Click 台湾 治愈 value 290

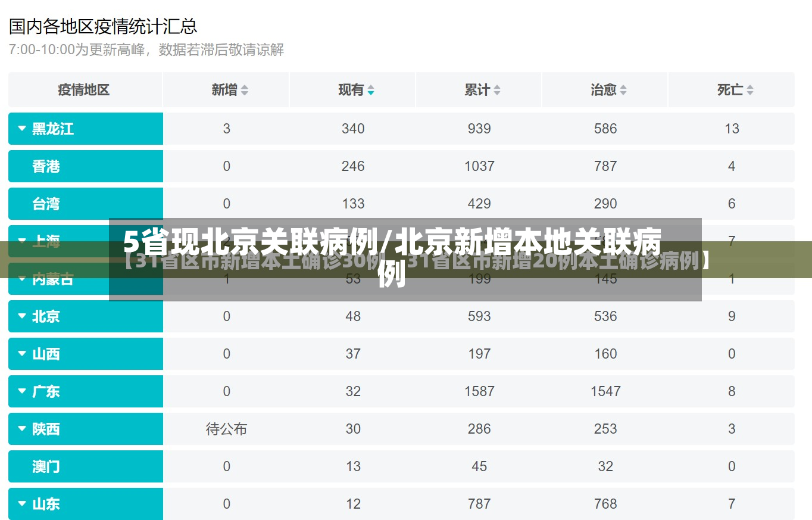tap(605, 204)
